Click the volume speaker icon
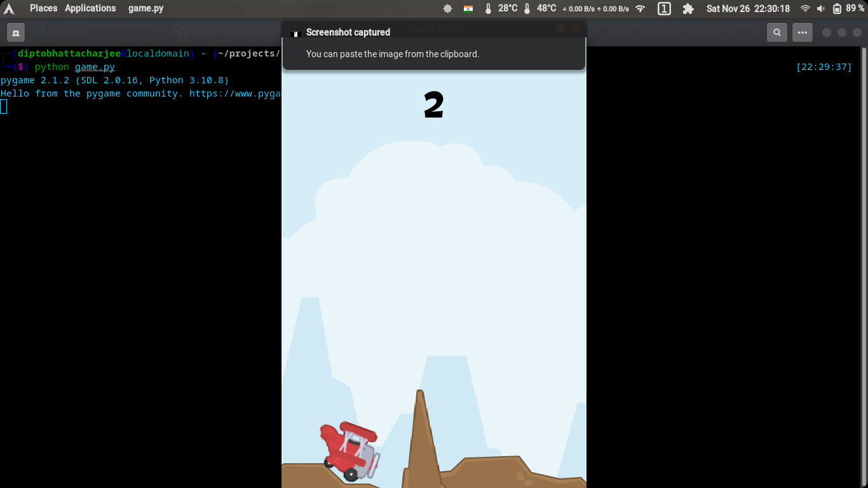Image resolution: width=868 pixels, height=488 pixels. click(x=821, y=9)
